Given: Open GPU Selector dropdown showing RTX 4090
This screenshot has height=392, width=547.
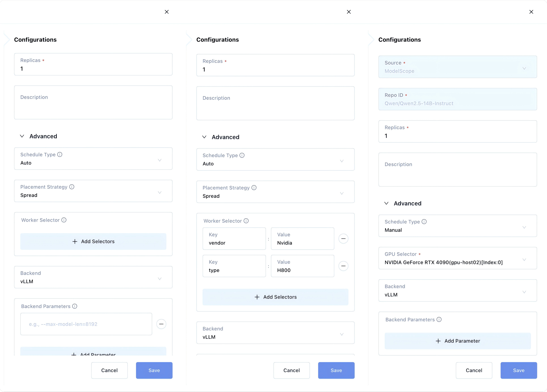Looking at the screenshot, I should (x=457, y=258).
